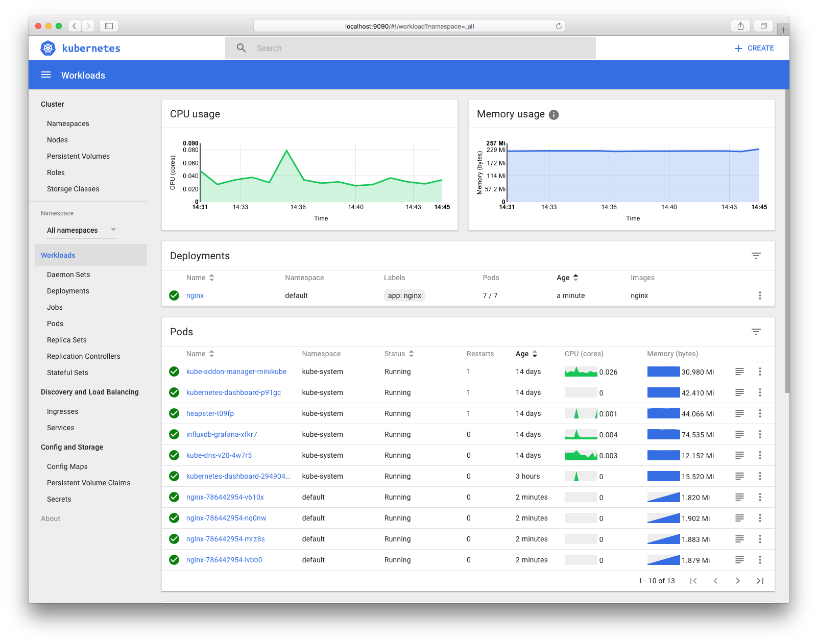Viewport: 818px width, 644px height.
Task: Open actions menu for kube-addon-manager-minikube pod
Action: pos(760,371)
